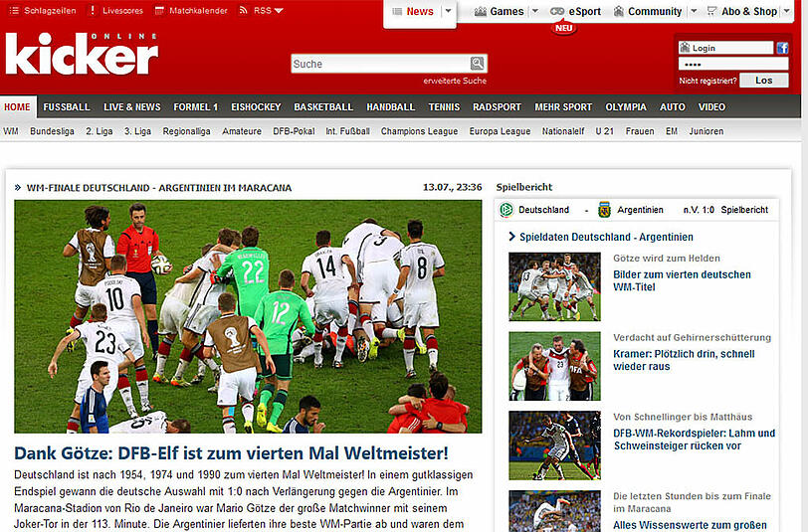Open the Junioren link
808x532 pixels.
(x=706, y=131)
